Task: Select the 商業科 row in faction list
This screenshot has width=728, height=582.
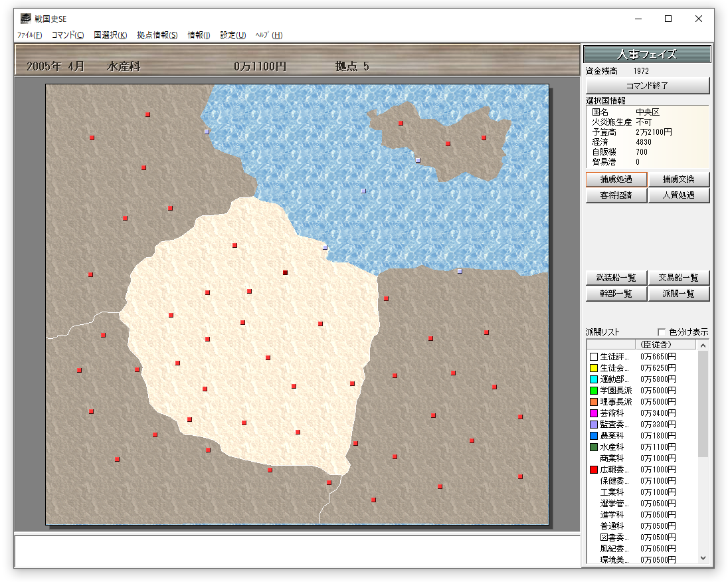Action: click(x=611, y=458)
